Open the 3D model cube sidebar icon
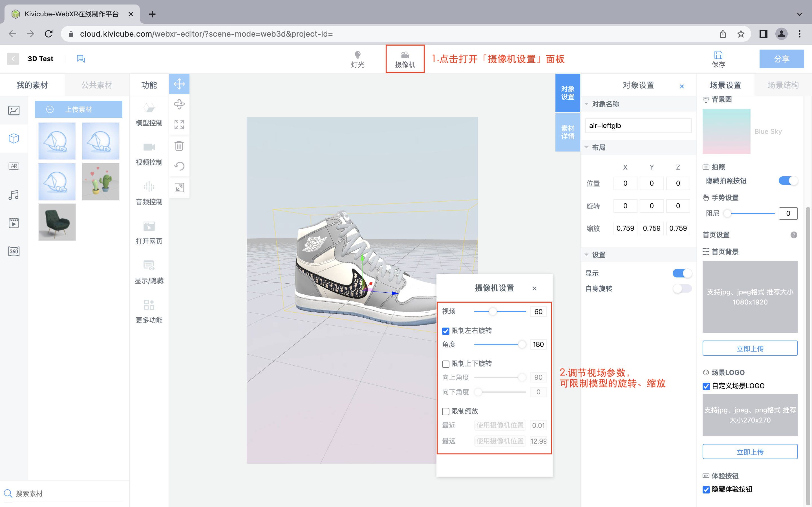812x507 pixels. [x=14, y=139]
